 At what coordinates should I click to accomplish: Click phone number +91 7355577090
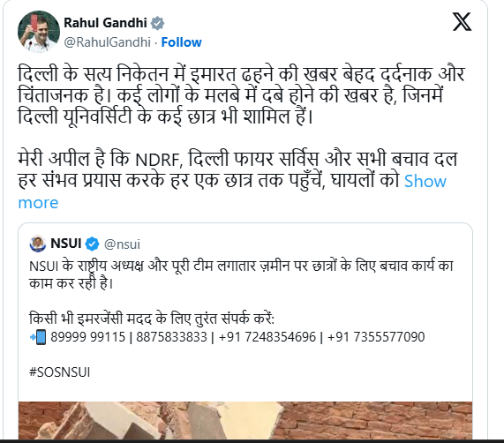(x=376, y=337)
